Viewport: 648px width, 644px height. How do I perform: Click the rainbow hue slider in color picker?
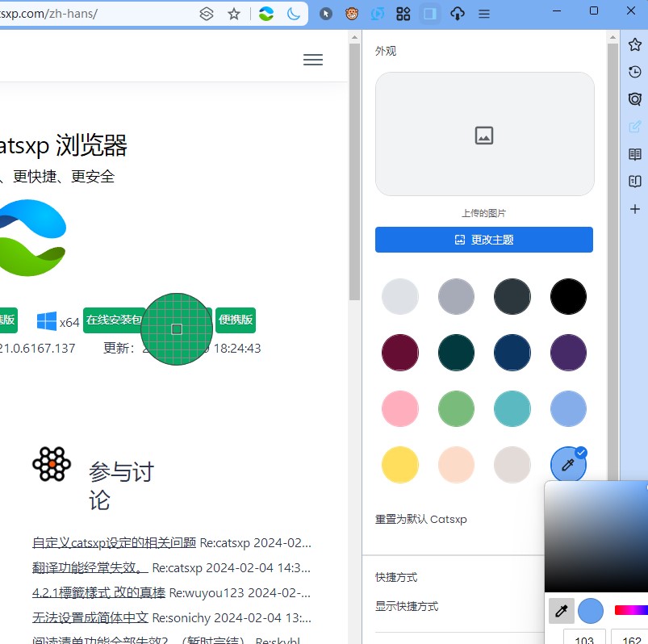tap(631, 610)
